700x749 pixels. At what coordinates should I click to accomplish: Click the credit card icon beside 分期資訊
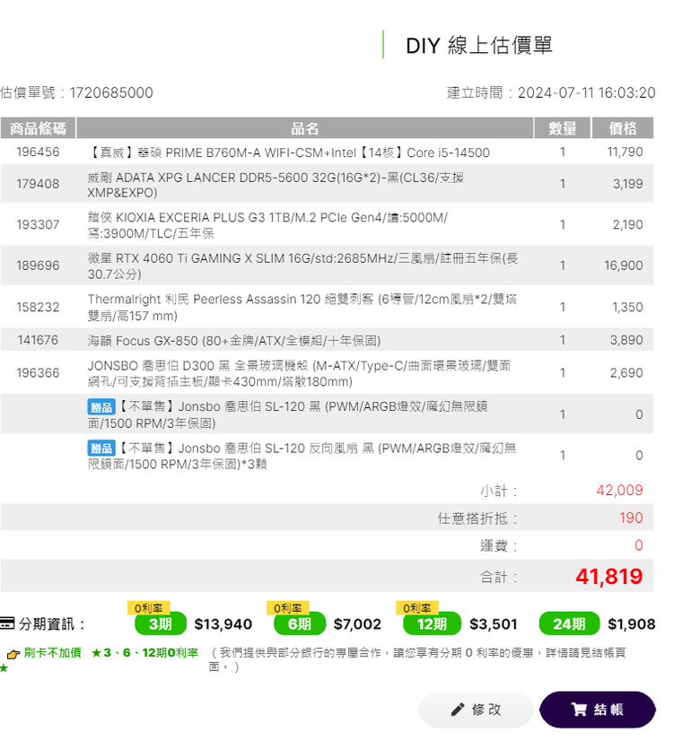coord(7,623)
